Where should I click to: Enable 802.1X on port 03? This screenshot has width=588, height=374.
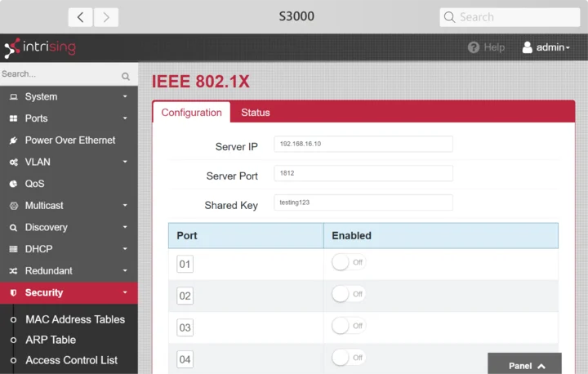pos(349,326)
